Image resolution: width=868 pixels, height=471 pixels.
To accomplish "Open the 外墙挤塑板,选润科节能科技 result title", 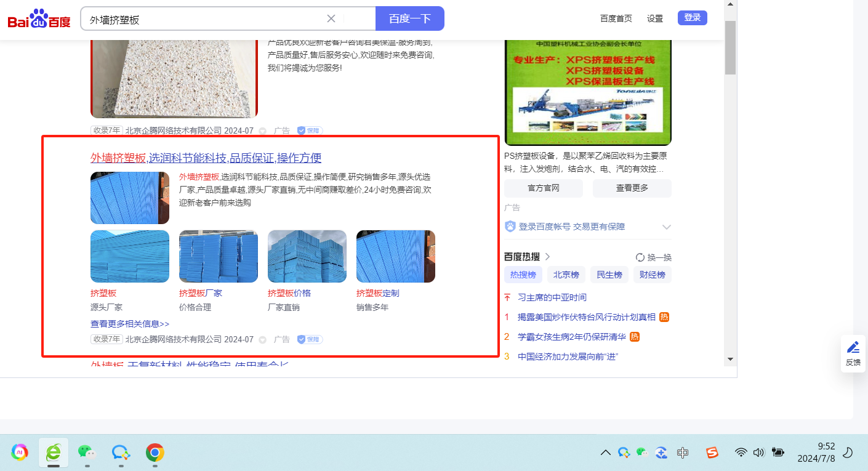I will [206, 158].
